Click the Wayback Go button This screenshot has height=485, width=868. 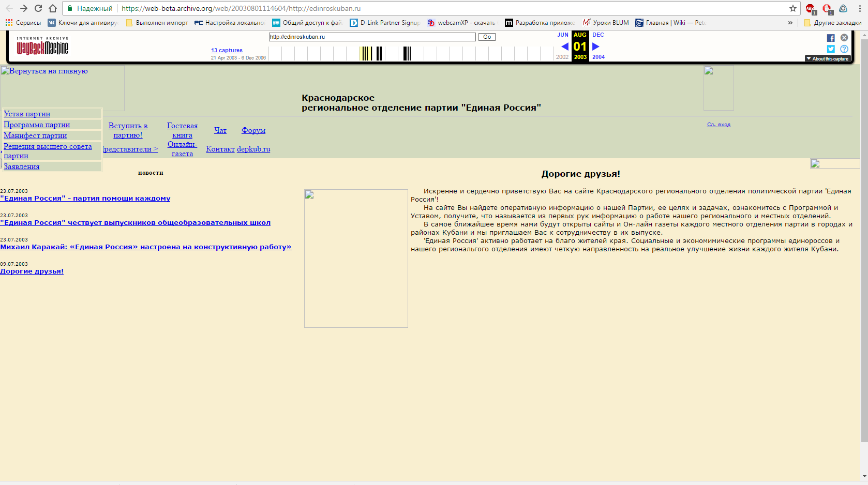tap(487, 37)
